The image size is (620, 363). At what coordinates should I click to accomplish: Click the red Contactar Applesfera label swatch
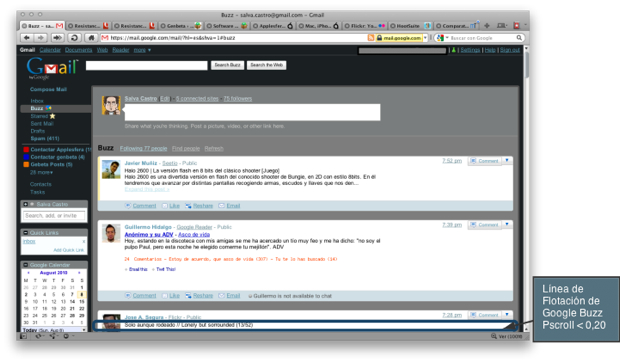[26, 149]
